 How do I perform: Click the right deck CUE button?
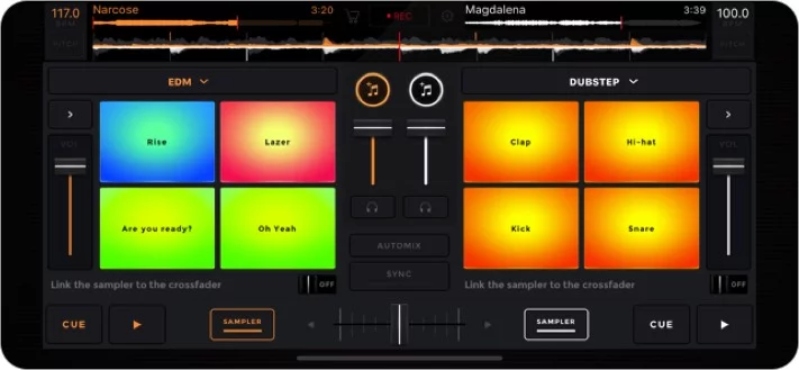click(x=661, y=325)
